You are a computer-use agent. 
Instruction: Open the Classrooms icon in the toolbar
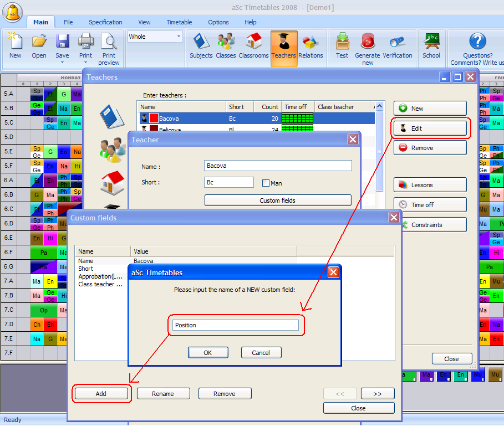coord(253,42)
